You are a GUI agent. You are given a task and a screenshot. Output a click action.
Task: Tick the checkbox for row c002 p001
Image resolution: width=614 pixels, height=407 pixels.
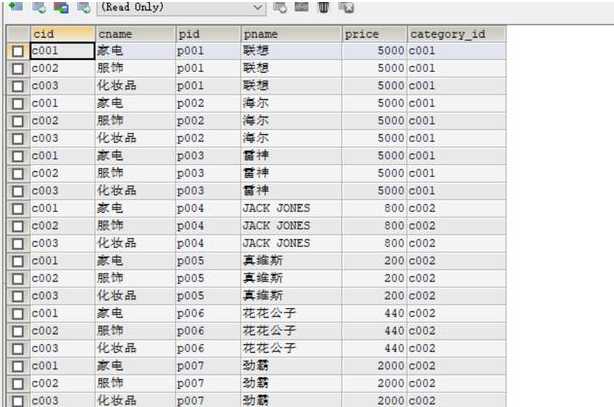[x=18, y=69]
